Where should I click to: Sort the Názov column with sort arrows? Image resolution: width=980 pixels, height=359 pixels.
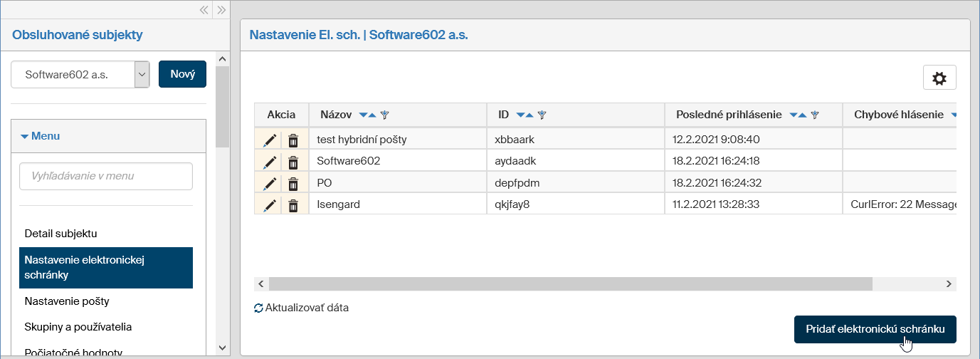367,115
